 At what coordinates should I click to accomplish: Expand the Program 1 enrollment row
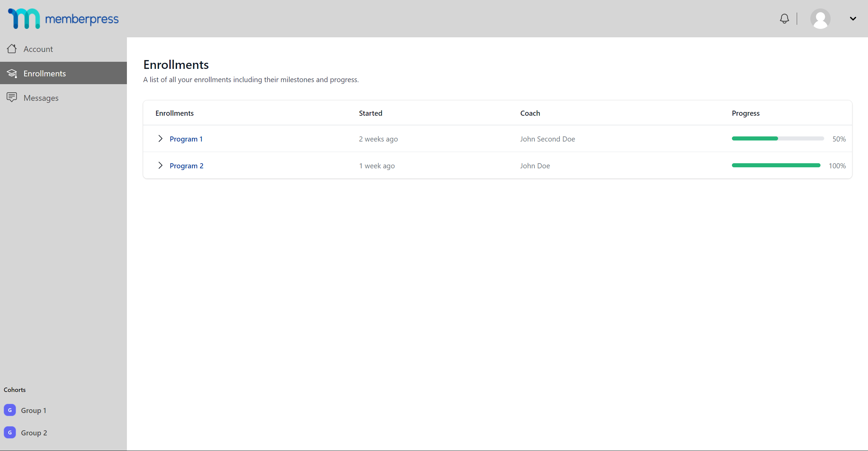pyautogui.click(x=161, y=139)
